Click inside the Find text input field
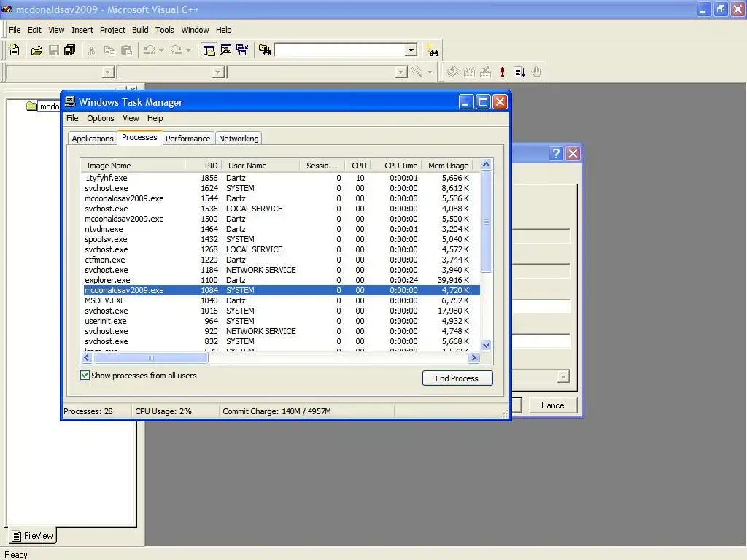Screen dimensions: 747x560 (x=340, y=50)
